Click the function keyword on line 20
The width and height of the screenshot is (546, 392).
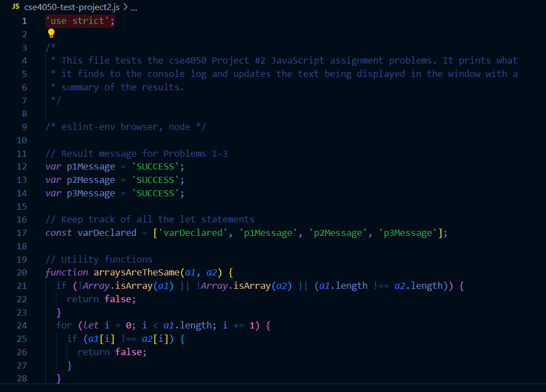click(x=66, y=272)
